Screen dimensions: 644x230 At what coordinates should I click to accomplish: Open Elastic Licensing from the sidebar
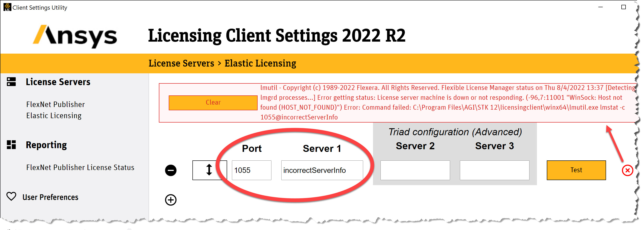coord(54,116)
